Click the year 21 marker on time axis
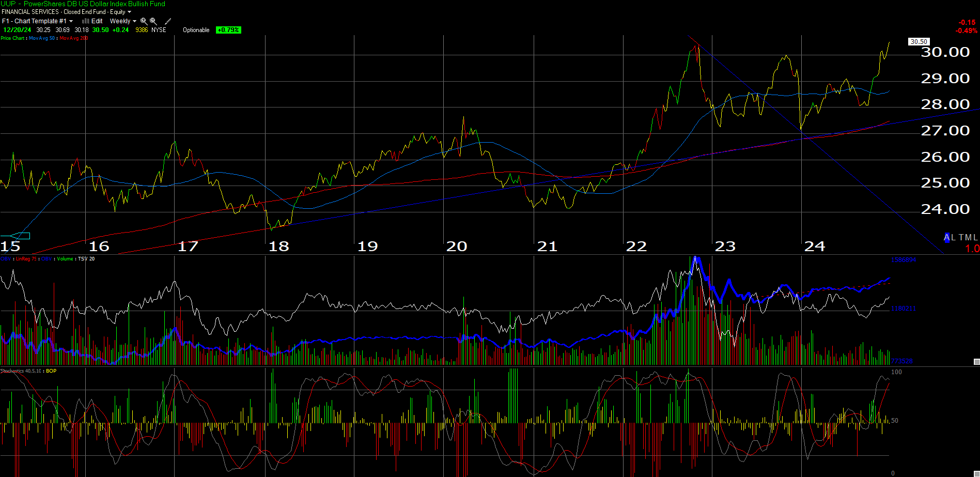980x477 pixels. [547, 247]
